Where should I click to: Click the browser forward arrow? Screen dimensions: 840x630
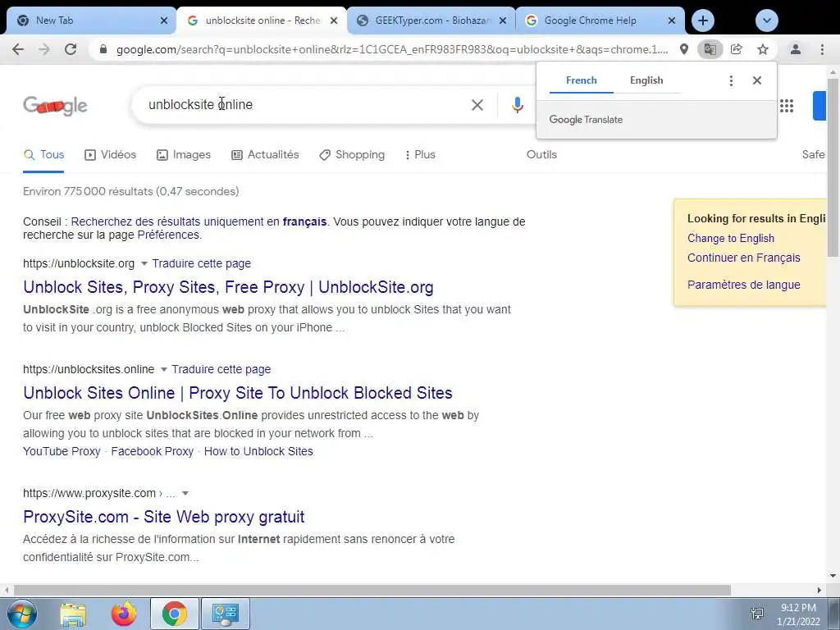pos(44,49)
